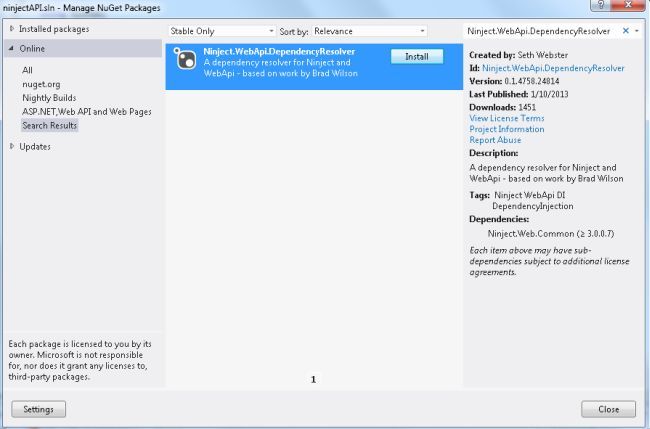The image size is (650, 429).
Task: Click the Downloads 1451 value
Action: [527, 107]
